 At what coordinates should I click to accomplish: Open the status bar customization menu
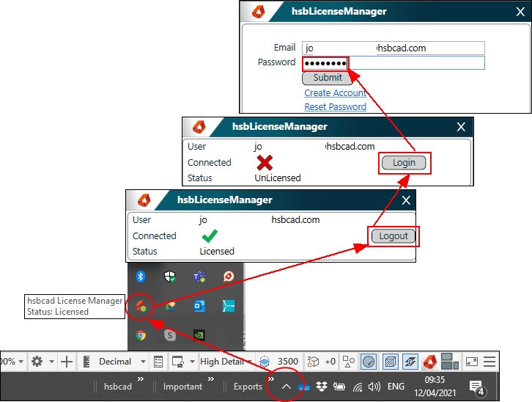click(489, 362)
